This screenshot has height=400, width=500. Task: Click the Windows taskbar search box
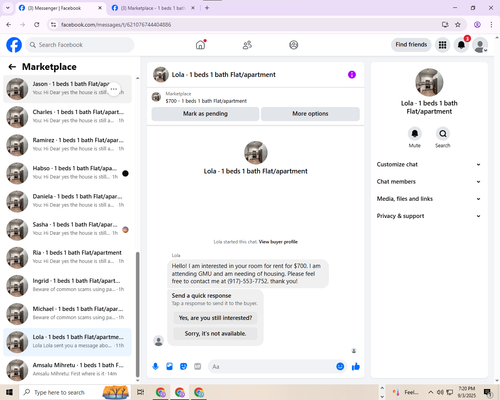pyautogui.click(x=74, y=392)
